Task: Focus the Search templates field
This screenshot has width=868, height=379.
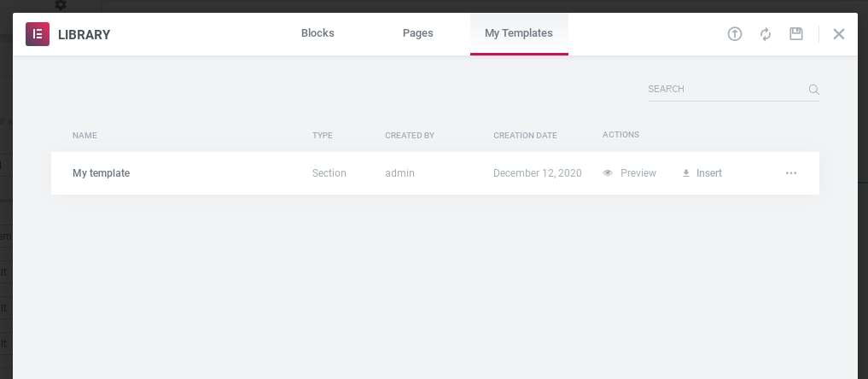Action: click(x=725, y=89)
